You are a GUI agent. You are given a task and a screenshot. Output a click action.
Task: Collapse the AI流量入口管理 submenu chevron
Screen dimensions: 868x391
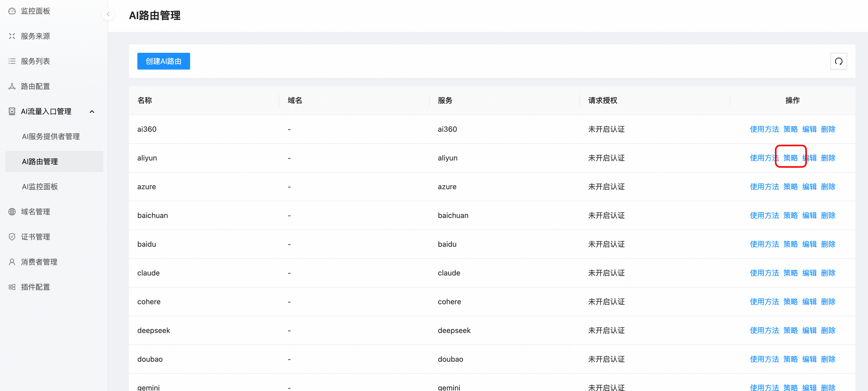[92, 112]
